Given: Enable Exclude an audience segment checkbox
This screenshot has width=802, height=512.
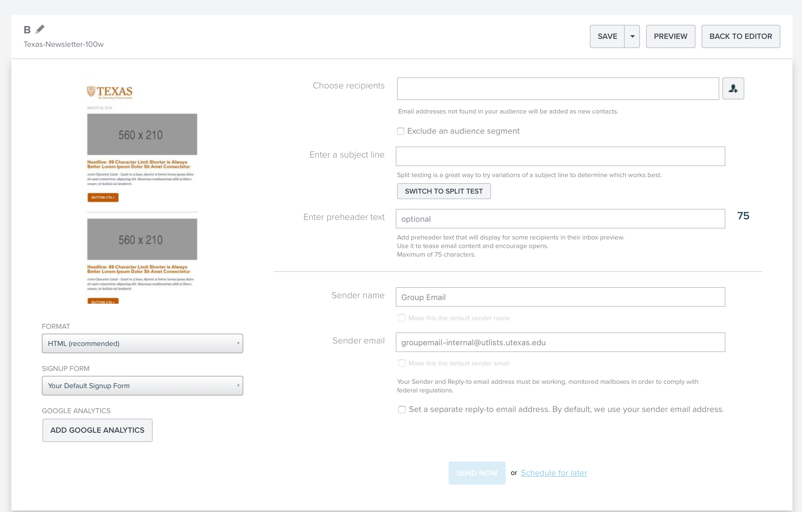Looking at the screenshot, I should 401,131.
